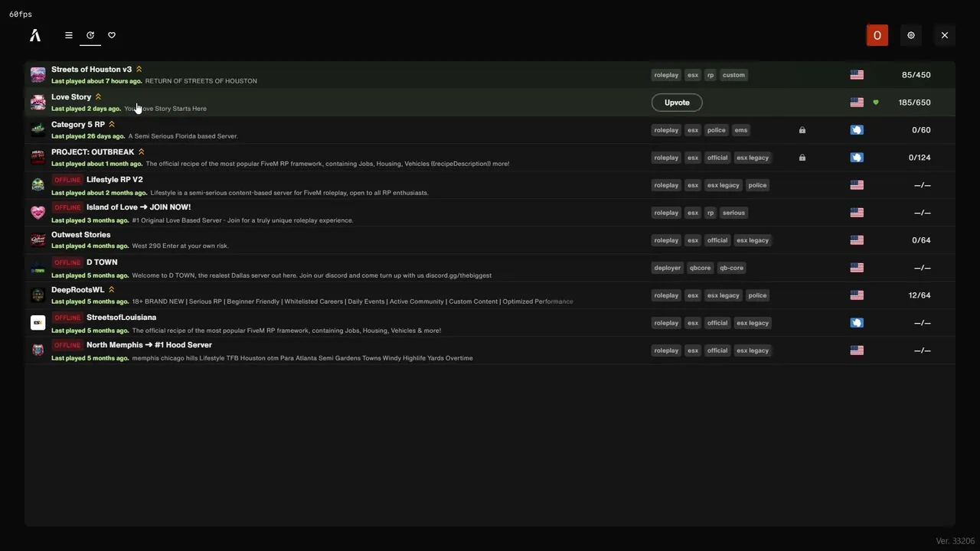
Task: Select the official tag on Outwest Stories
Action: click(x=717, y=240)
